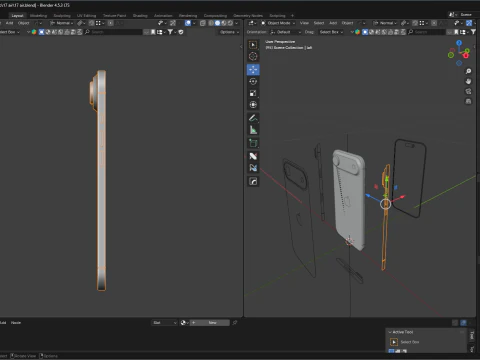Enable material preview shading in left viewport
480x360 pixels.
[x=224, y=23]
